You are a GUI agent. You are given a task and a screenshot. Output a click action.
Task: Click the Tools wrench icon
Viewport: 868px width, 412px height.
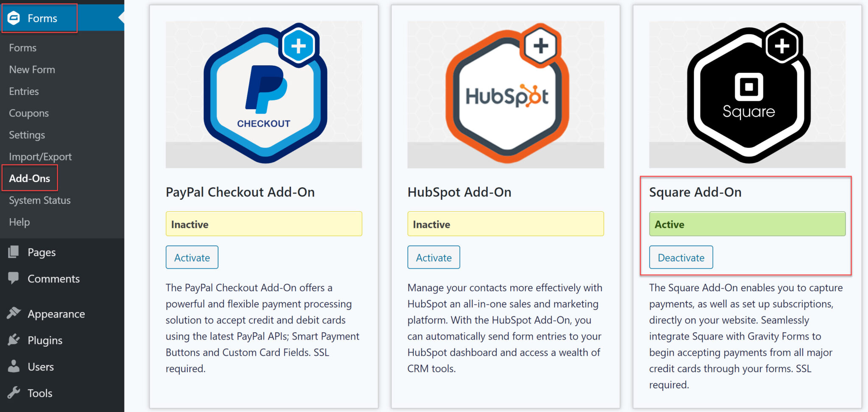14,393
